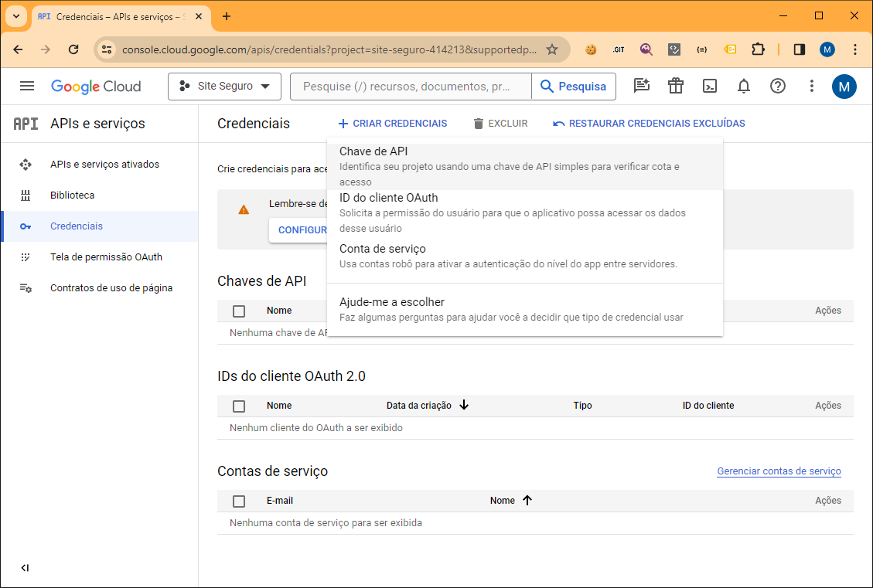Open Tela de permissão OAuth page
Viewport: 873px width, 588px height.
pos(107,257)
